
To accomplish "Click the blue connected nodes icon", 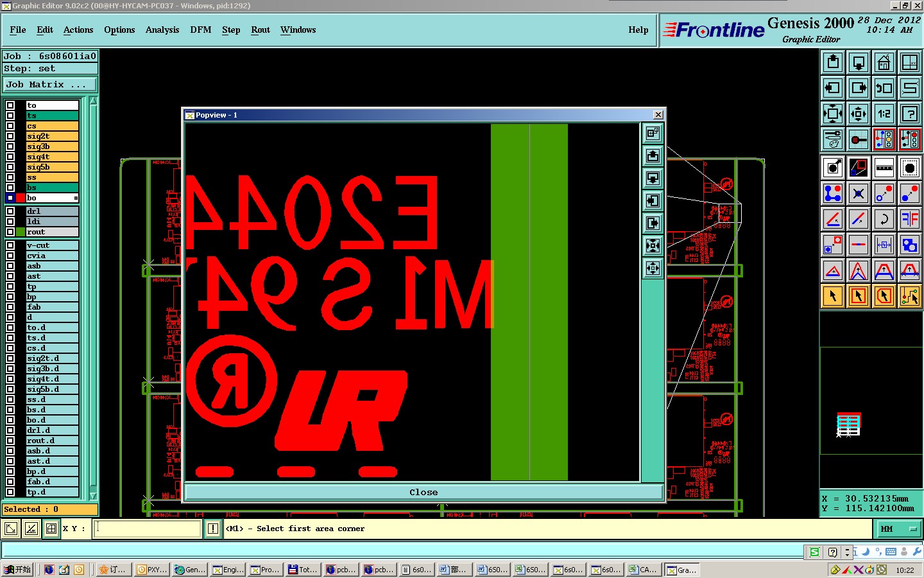I will (x=833, y=193).
